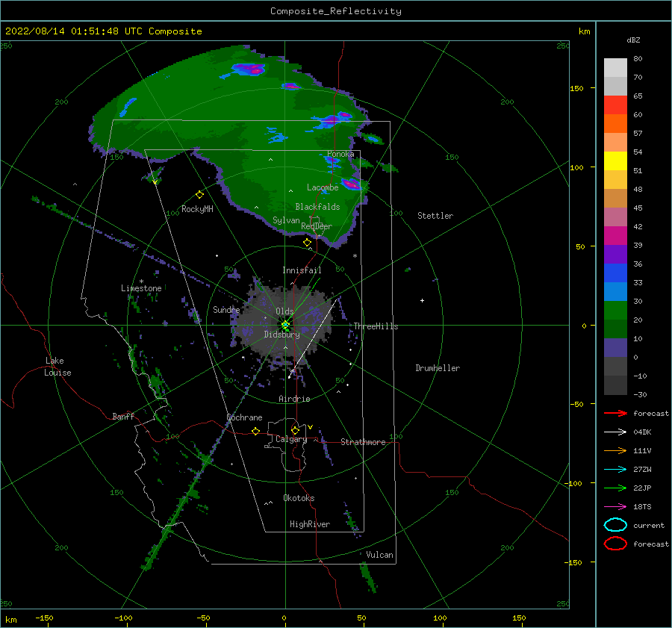Select the Cochrane map label
Image resolution: width=672 pixels, height=628 pixels.
pos(244,417)
